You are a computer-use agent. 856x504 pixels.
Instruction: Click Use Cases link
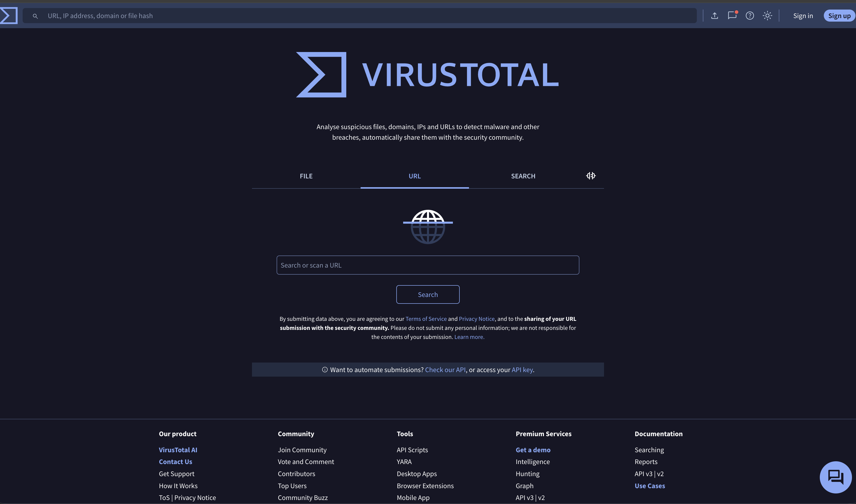650,486
